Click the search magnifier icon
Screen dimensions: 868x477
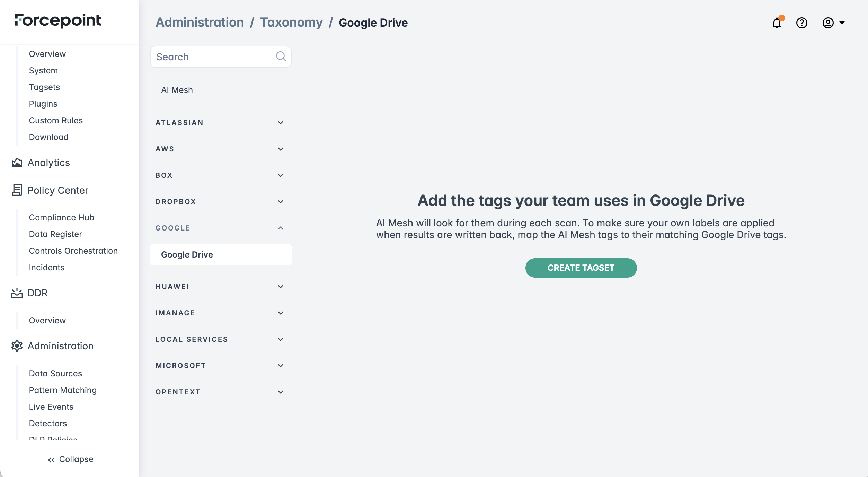point(281,57)
